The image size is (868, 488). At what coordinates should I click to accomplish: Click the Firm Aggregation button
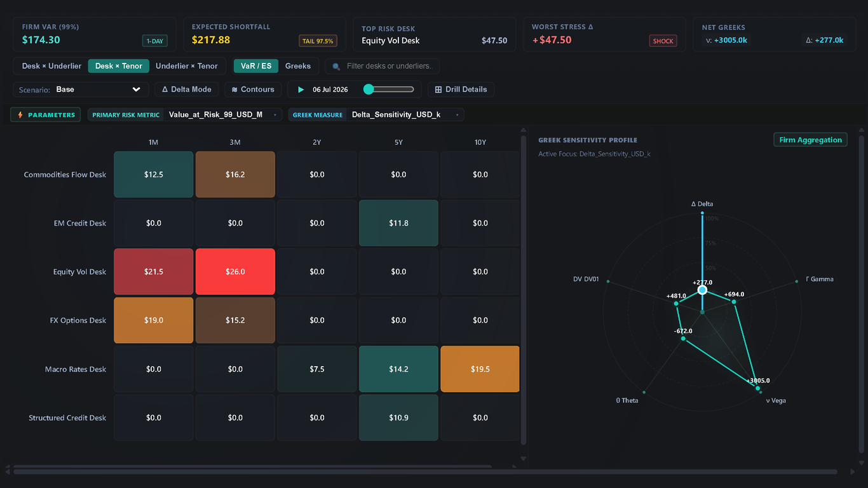(810, 140)
